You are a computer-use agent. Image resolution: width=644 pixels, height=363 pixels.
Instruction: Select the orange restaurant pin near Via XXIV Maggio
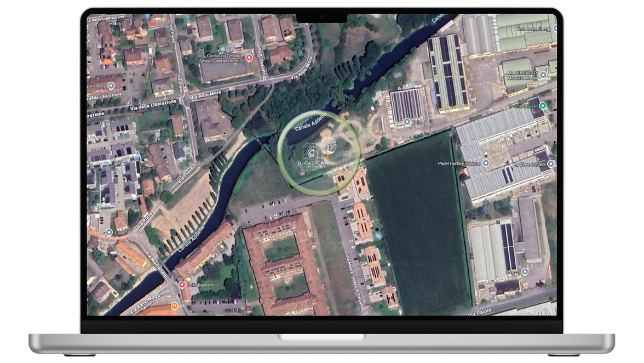click(x=175, y=306)
